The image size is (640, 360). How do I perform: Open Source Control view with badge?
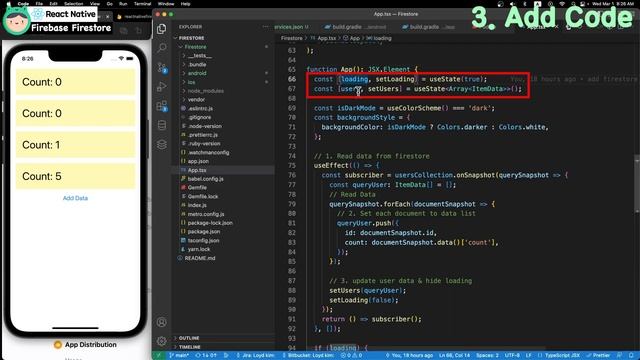click(x=162, y=67)
